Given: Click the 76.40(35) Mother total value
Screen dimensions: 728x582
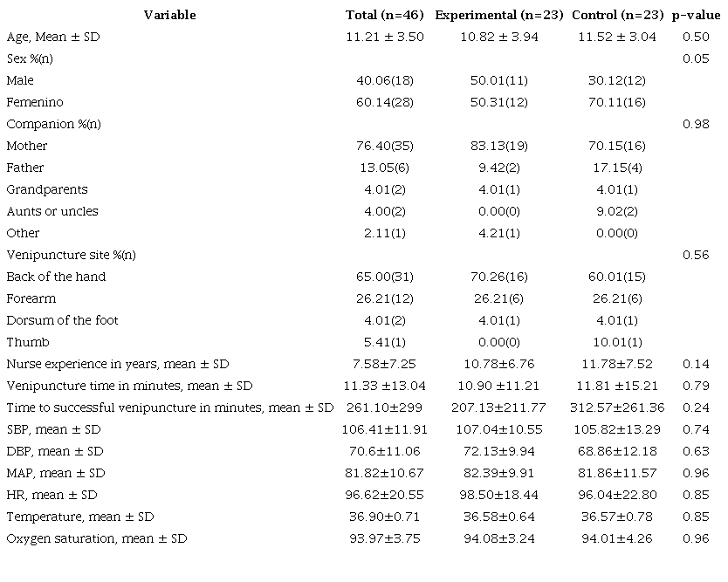Looking at the screenshot, I should click(x=385, y=146).
